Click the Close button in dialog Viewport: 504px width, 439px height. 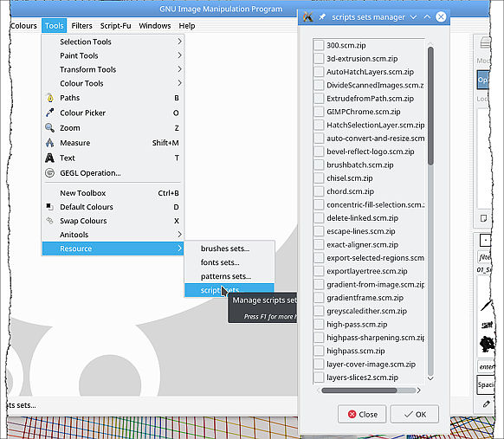362,414
